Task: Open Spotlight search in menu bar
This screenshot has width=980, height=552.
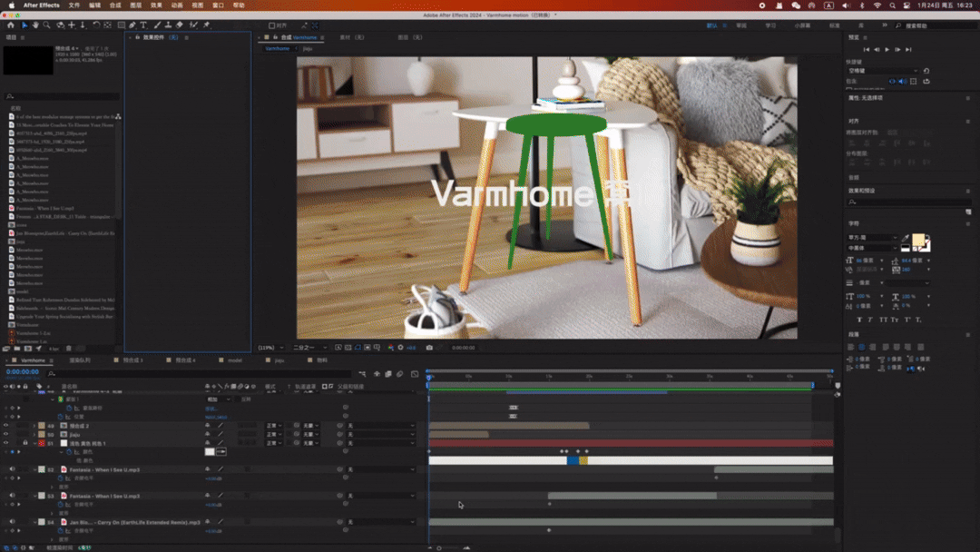Action: (893, 5)
